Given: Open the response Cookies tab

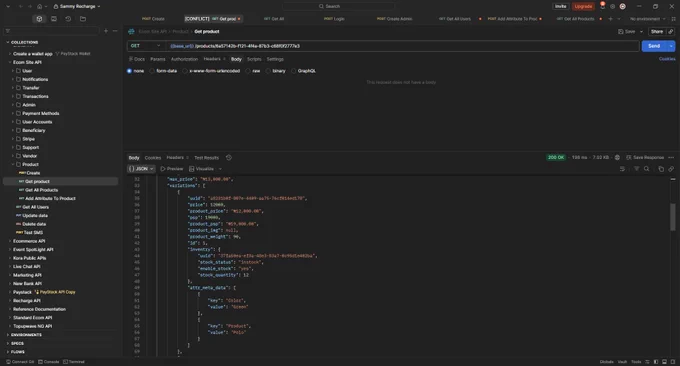Looking at the screenshot, I should point(153,157).
